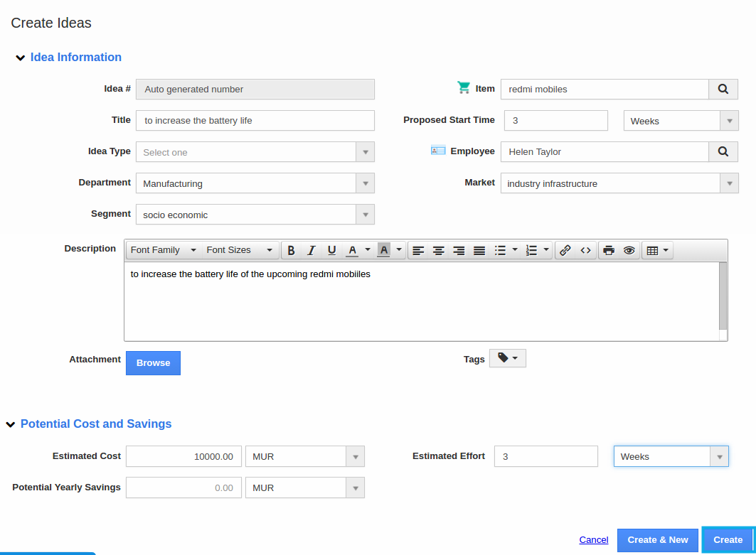756x555 pixels.
Task: Open the Font Family dropdown
Action: [x=164, y=250]
